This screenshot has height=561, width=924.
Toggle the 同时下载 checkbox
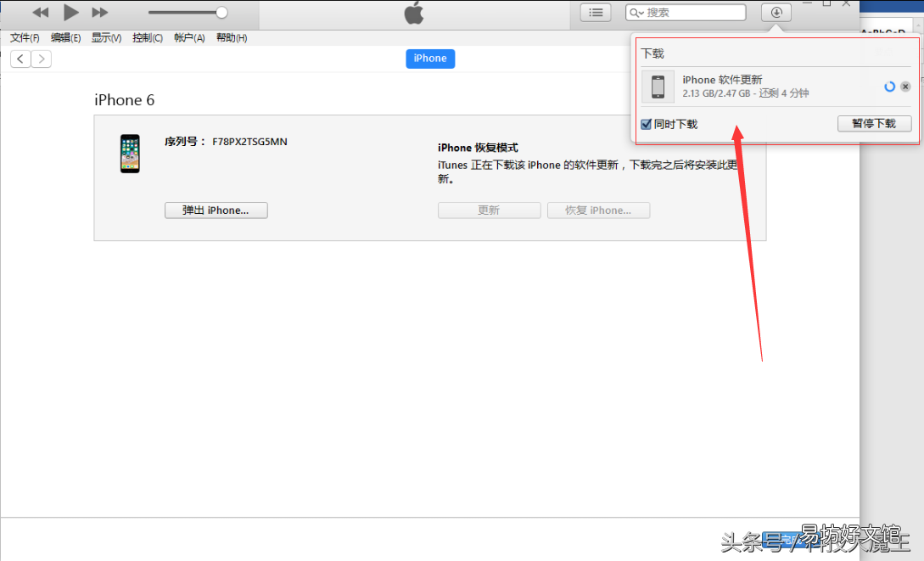(x=646, y=124)
